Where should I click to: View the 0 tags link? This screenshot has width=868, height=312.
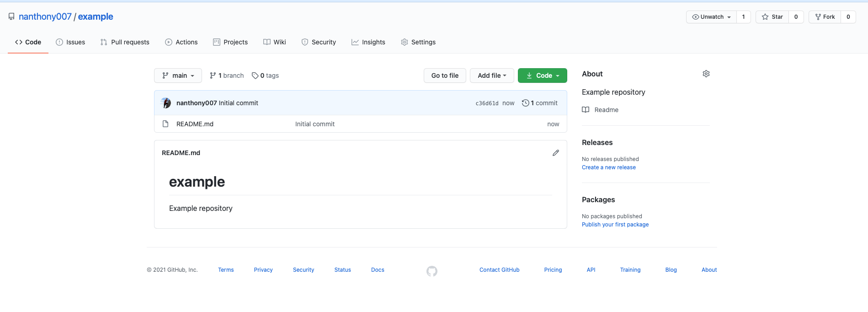(265, 75)
